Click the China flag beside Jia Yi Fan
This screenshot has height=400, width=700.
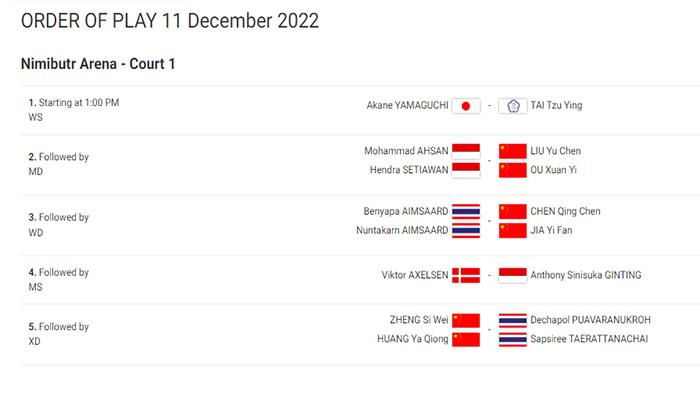pyautogui.click(x=512, y=230)
